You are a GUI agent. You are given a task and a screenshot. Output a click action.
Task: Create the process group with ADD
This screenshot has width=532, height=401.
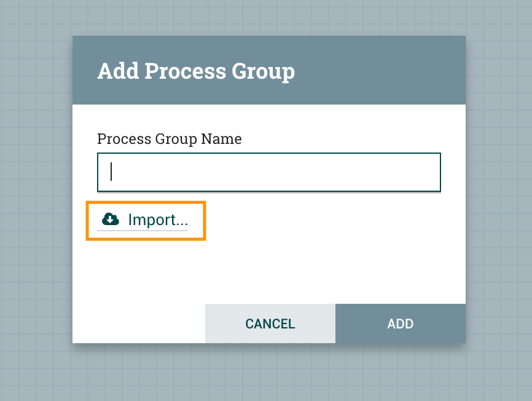pos(400,324)
